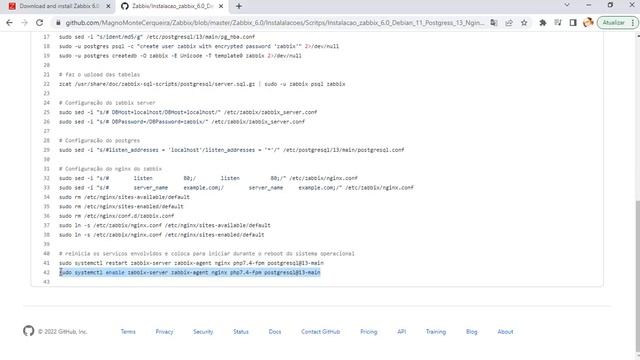Go back to previous page
This screenshot has height=360, width=640.
(x=9, y=23)
